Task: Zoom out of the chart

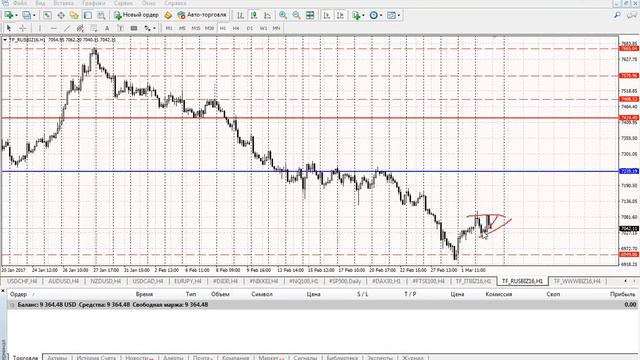Action: pyautogui.click(x=296, y=16)
